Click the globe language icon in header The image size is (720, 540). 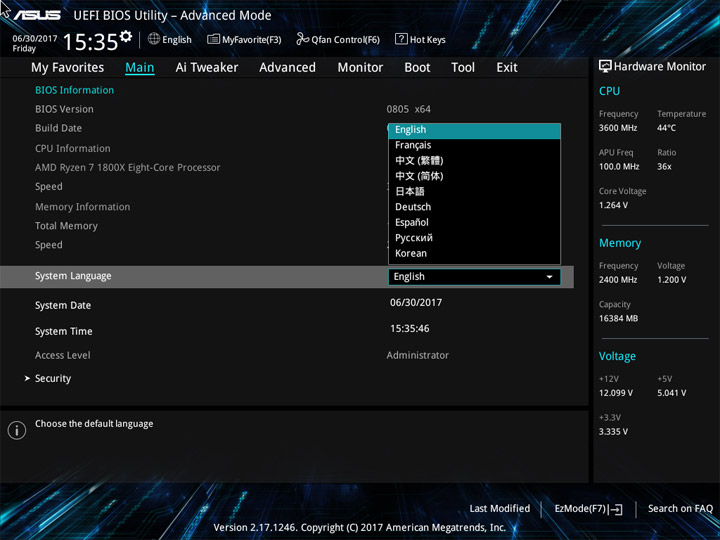(154, 39)
